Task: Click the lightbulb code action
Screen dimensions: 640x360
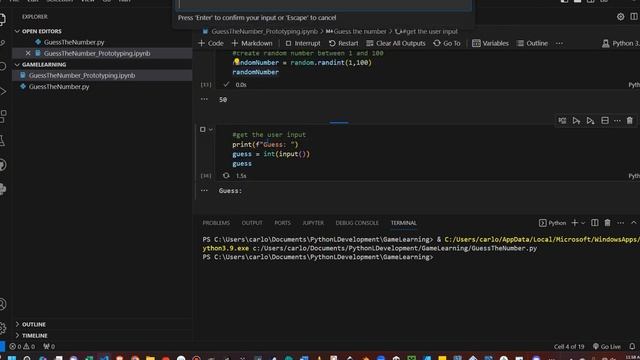Action: point(236,62)
